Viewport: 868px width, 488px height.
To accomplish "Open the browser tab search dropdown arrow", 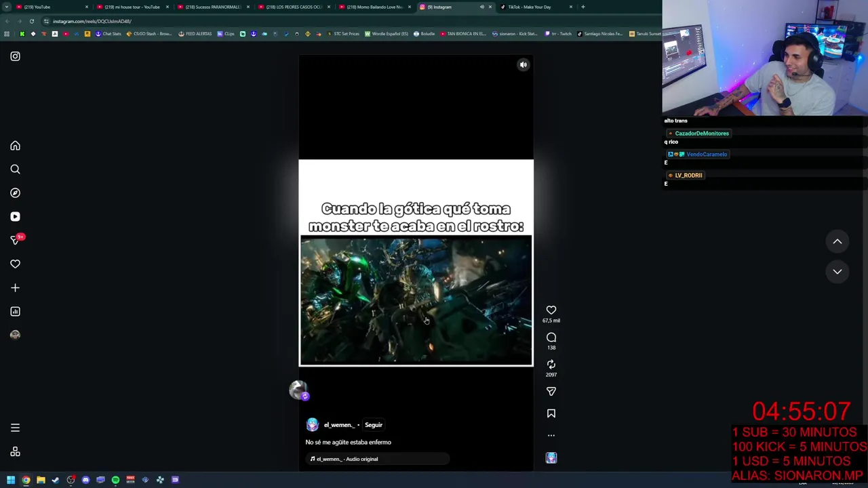I will [7, 7].
